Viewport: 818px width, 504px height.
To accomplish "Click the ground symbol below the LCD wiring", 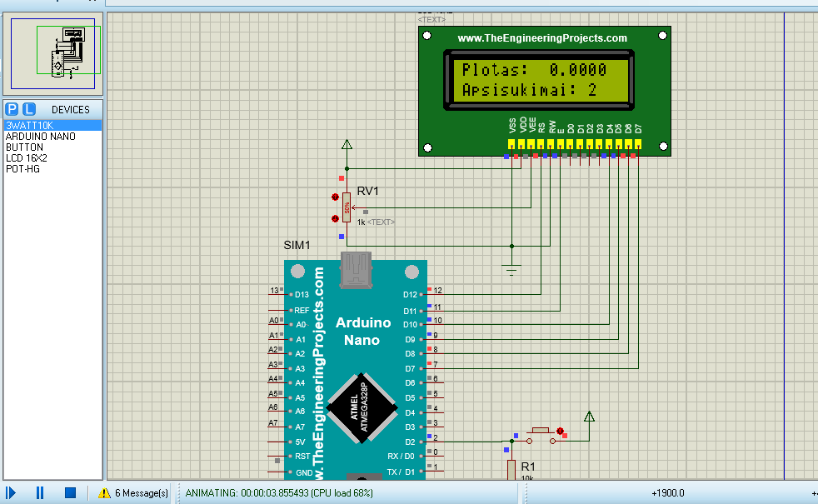I will point(511,270).
